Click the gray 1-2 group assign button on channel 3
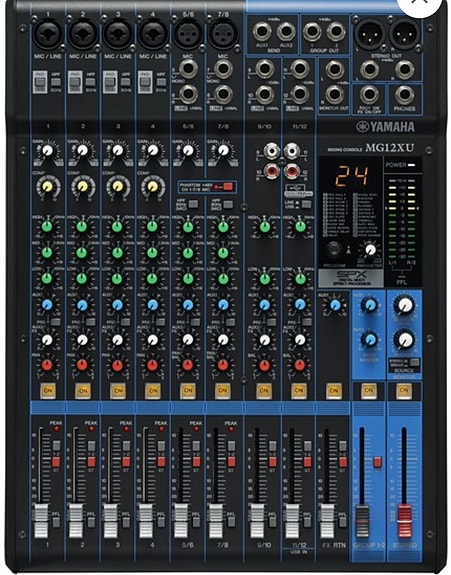 click(x=126, y=446)
